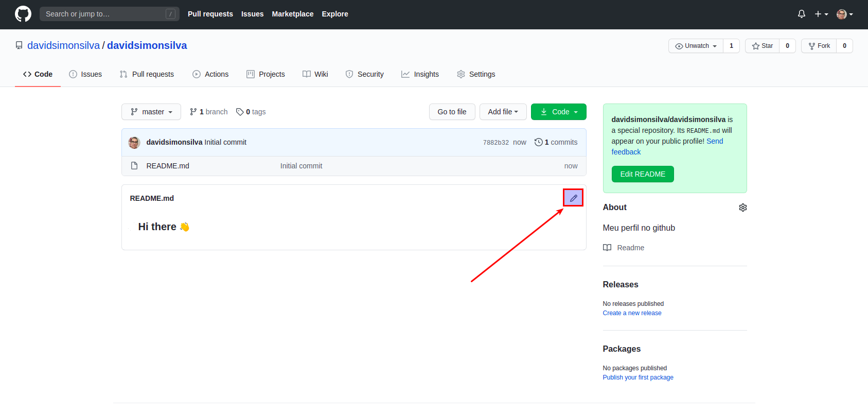868x413 pixels.
Task: Open the commits history clock link
Action: point(556,142)
